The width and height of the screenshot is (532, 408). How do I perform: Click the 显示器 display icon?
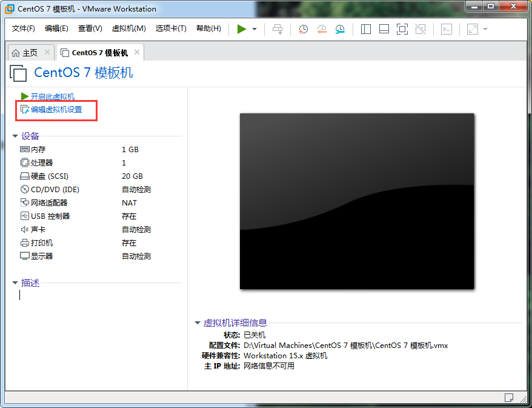[x=25, y=256]
